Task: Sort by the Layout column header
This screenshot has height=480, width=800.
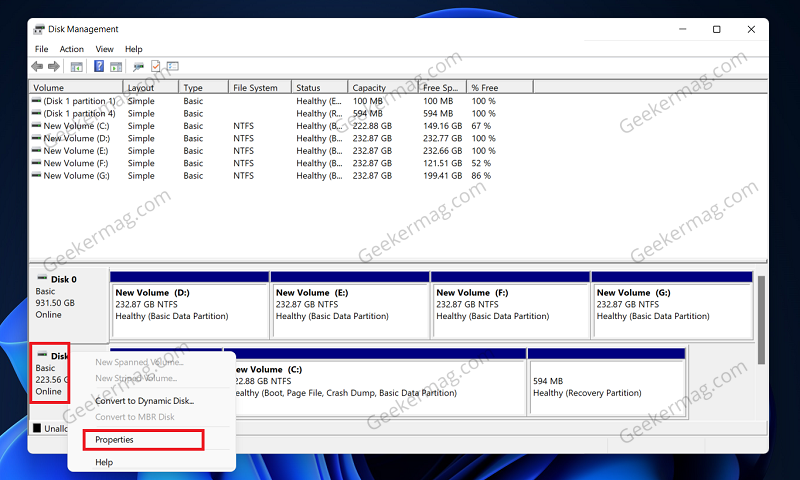Action: tap(151, 87)
